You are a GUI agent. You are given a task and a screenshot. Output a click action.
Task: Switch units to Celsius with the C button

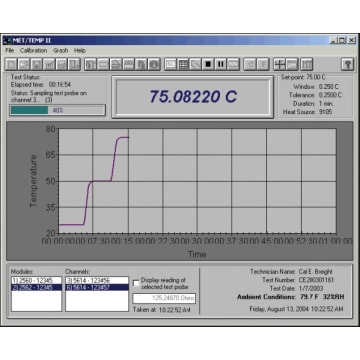pos(250,64)
